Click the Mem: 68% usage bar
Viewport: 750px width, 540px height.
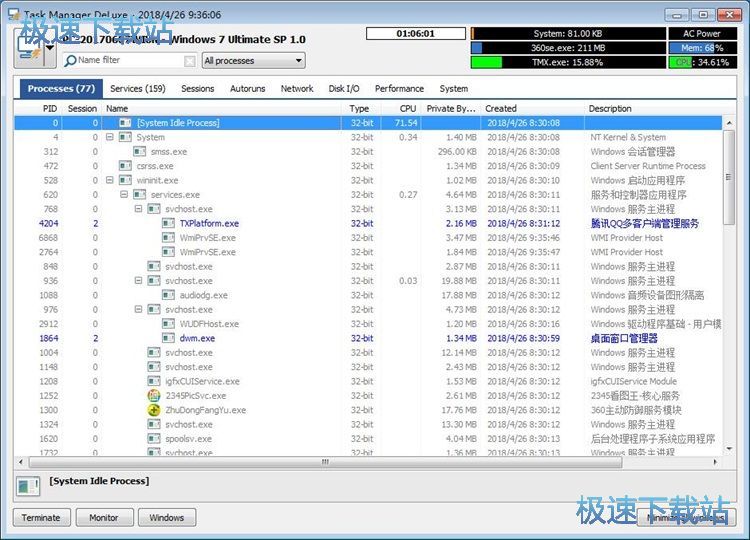point(702,48)
